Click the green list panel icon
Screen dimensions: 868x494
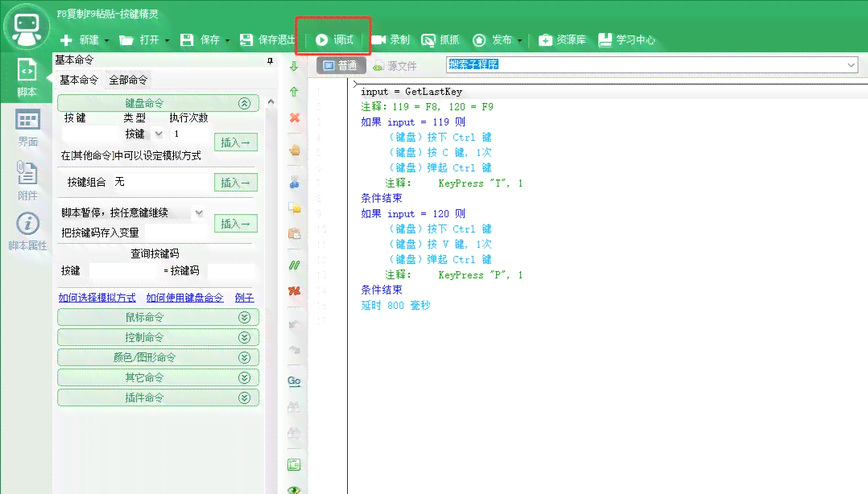click(294, 465)
